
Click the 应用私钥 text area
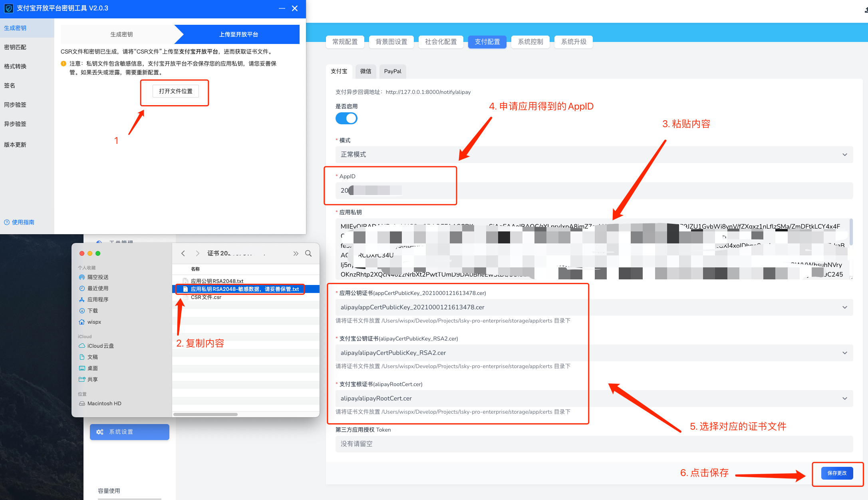pos(594,249)
